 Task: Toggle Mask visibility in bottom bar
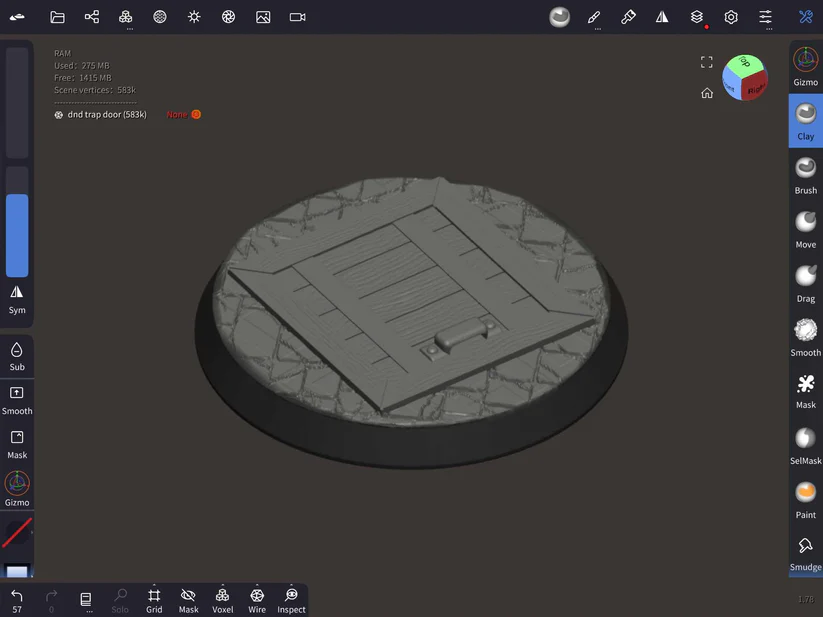[x=188, y=600]
